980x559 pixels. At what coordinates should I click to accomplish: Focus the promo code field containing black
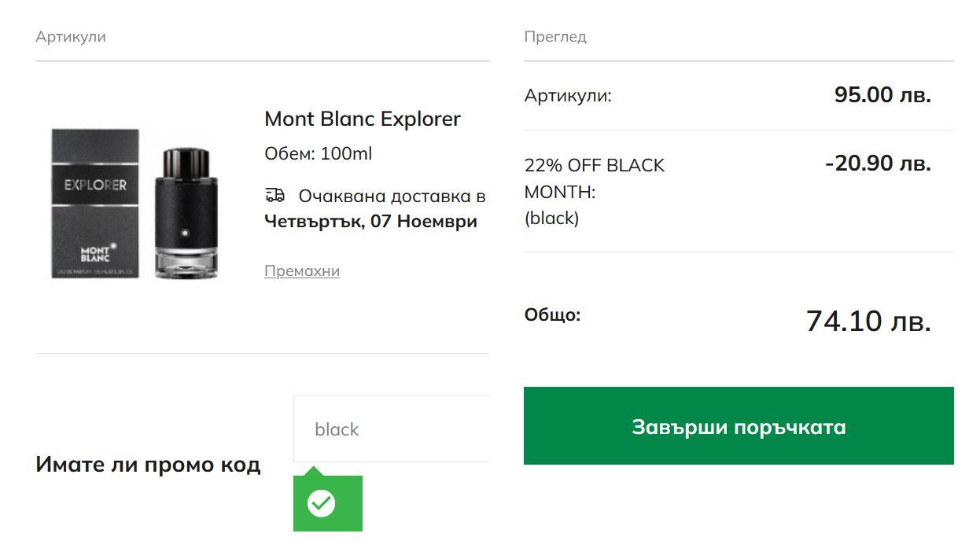[391, 429]
